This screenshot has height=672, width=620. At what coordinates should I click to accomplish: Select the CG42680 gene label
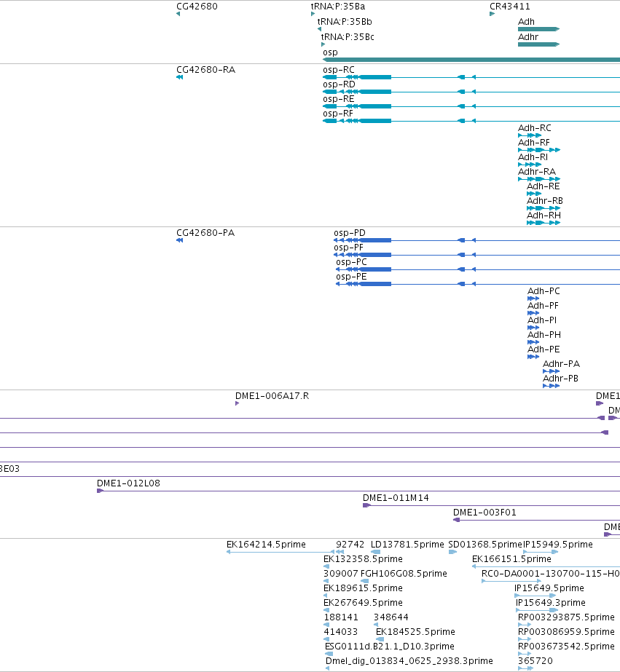point(197,7)
